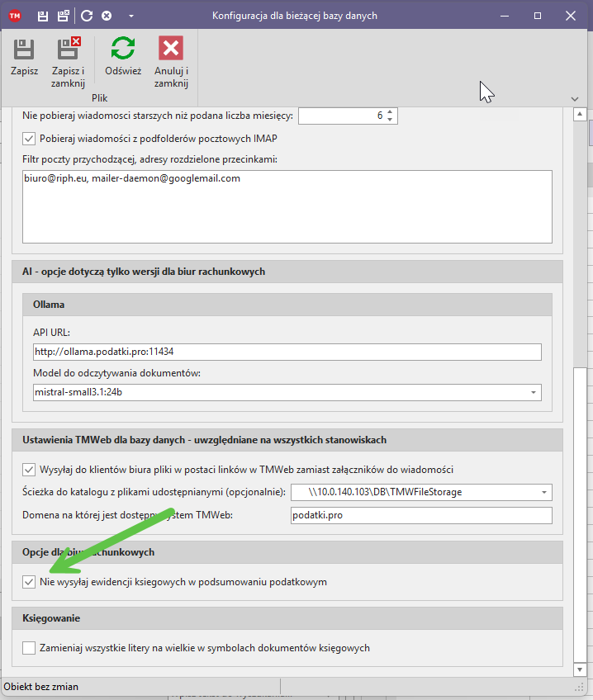Click the Ollama API URL input field
This screenshot has width=593, height=700.
287,352
